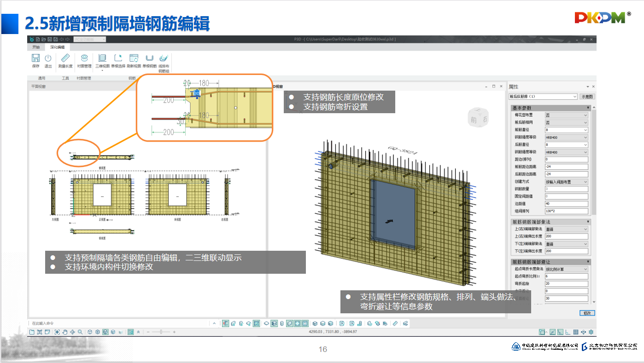Open 衬图管理 underlay manager

point(84,58)
